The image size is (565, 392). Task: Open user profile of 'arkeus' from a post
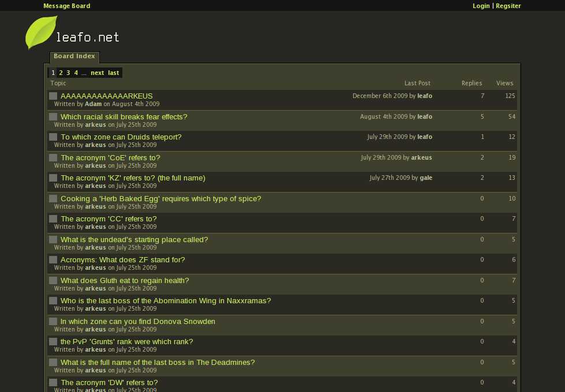coord(95,125)
